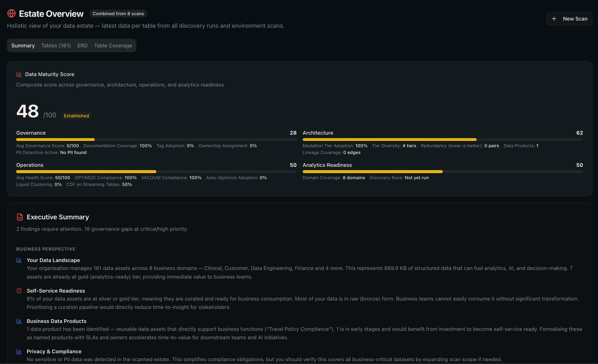The image size is (598, 364).
Task: Select the Table Coverage tab
Action: pos(113,46)
